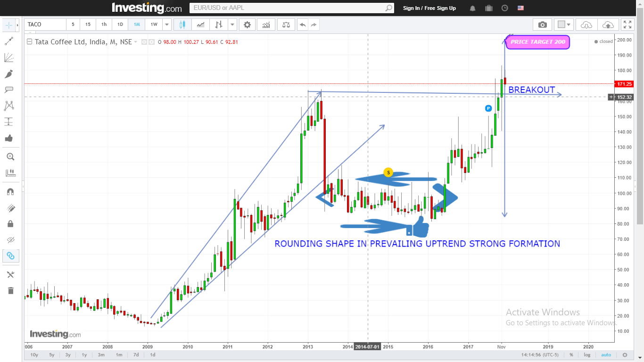This screenshot has height=362, width=644.
Task: Open Sign In / Free Sign Up
Action: coord(429,8)
